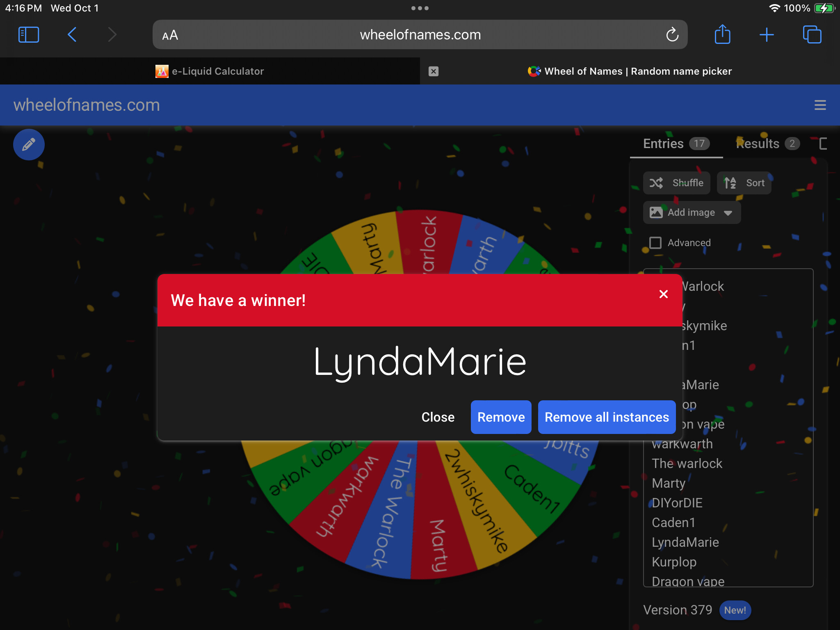Open the AA reader options menu
This screenshot has height=630, width=840.
coord(170,35)
